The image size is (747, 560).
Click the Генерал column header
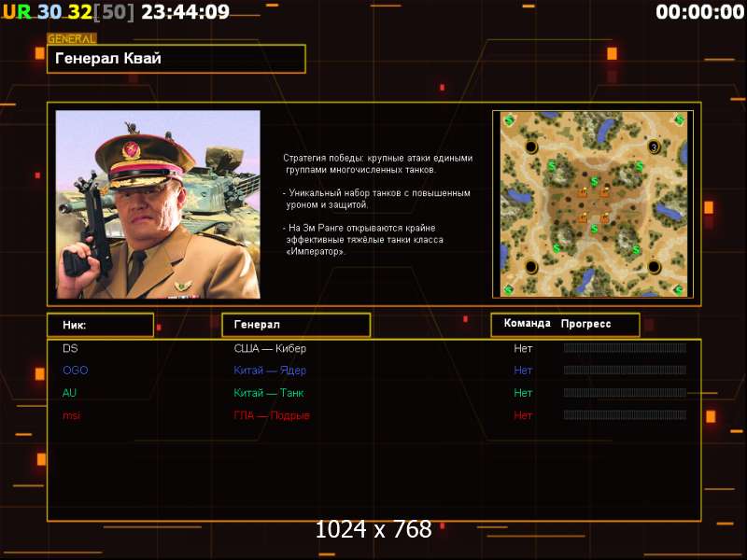pyautogui.click(x=296, y=325)
